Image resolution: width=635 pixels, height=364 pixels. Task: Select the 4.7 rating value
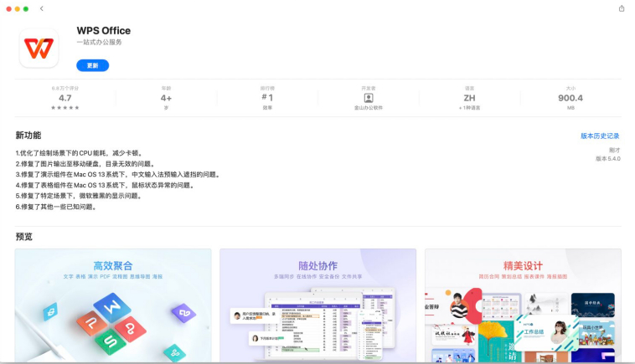[65, 98]
